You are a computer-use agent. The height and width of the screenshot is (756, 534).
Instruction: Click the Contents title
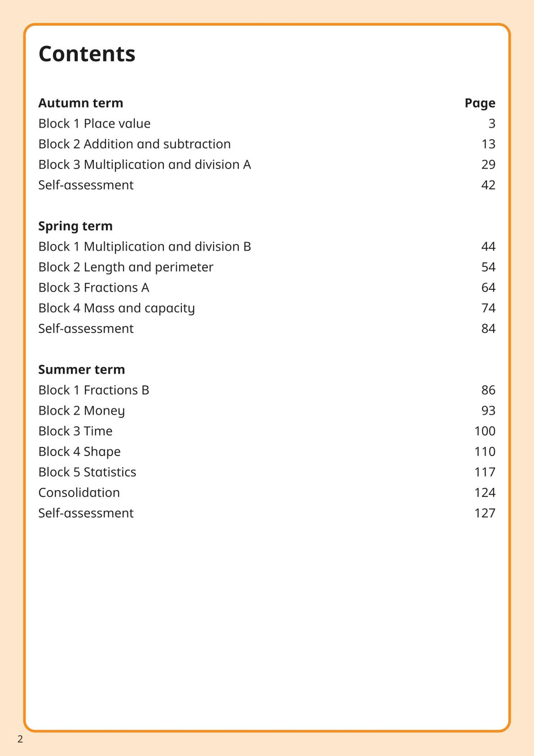87,54
